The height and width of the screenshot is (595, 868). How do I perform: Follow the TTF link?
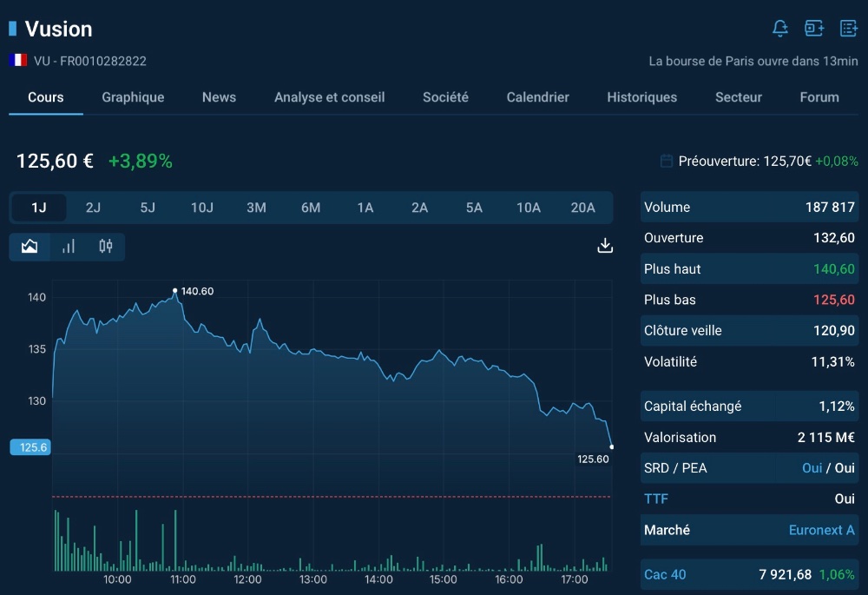[656, 499]
